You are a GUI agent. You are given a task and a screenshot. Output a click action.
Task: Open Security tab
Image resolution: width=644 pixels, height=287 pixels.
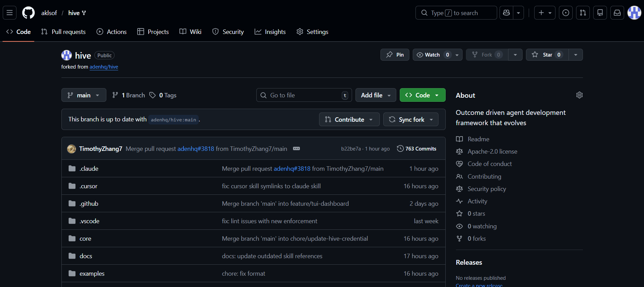tap(228, 32)
